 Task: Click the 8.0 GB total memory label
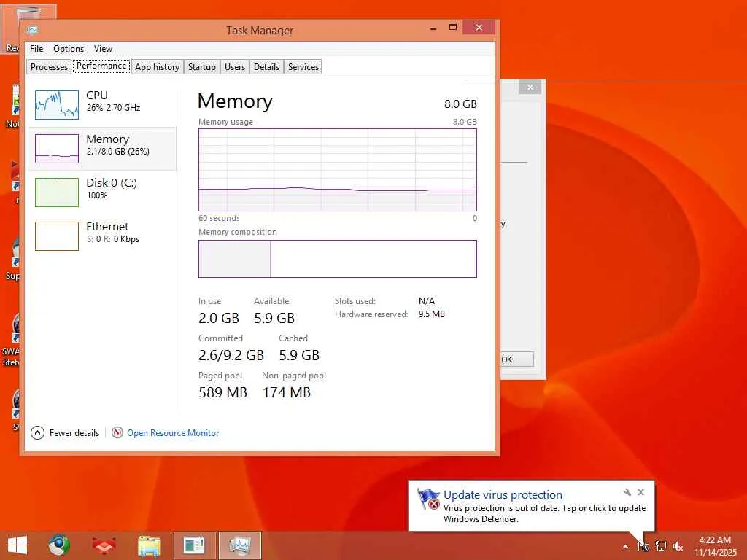coord(460,104)
